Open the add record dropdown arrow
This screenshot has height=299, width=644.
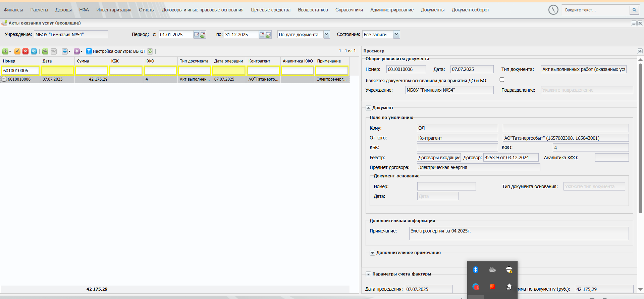click(x=10, y=51)
